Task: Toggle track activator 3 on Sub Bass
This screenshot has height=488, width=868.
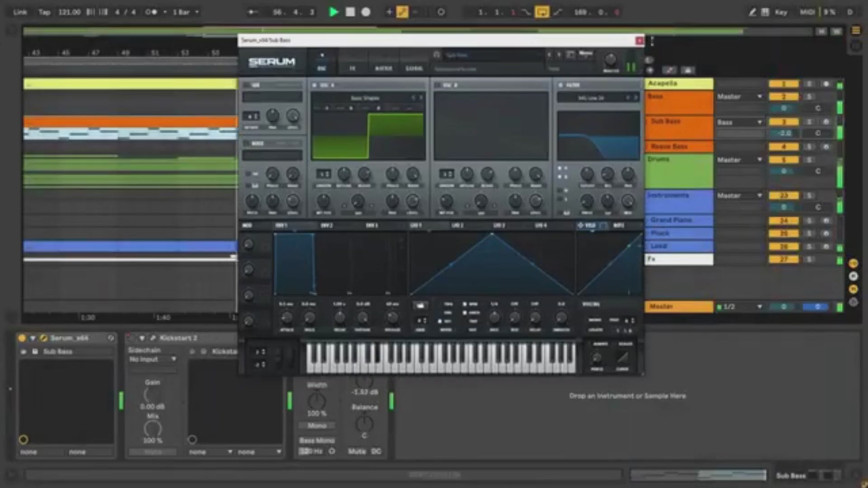Action: (x=784, y=122)
